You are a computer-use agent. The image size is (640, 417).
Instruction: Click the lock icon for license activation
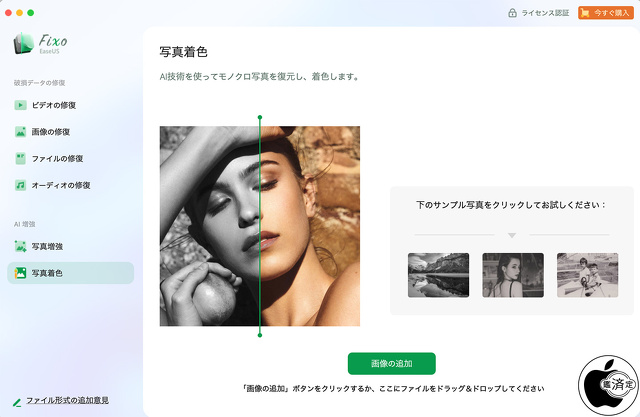pos(513,13)
